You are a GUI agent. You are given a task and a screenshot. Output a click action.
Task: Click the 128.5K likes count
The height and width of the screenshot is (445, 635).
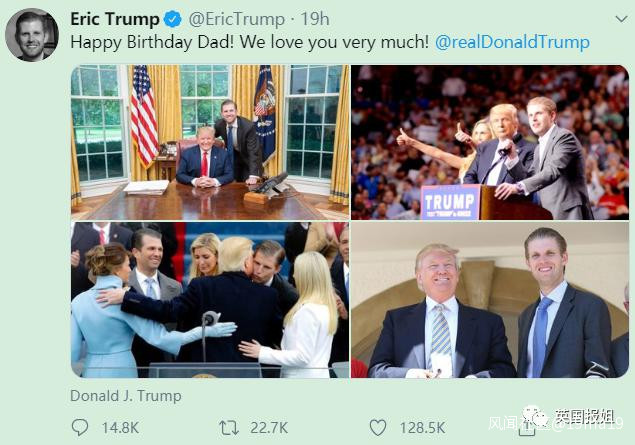coord(422,428)
